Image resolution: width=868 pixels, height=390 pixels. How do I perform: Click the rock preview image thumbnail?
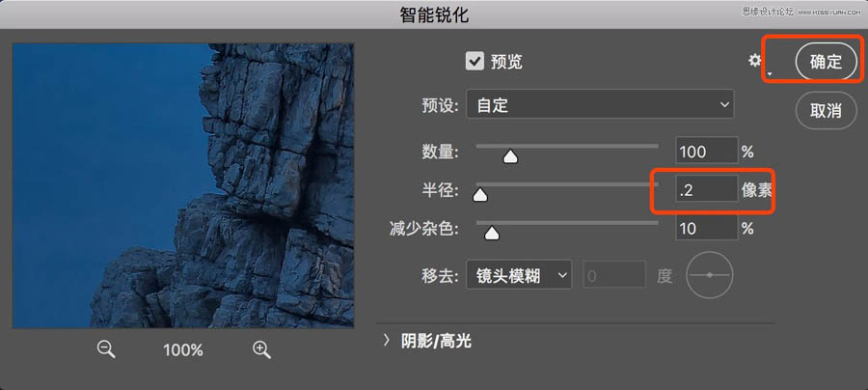tap(183, 185)
